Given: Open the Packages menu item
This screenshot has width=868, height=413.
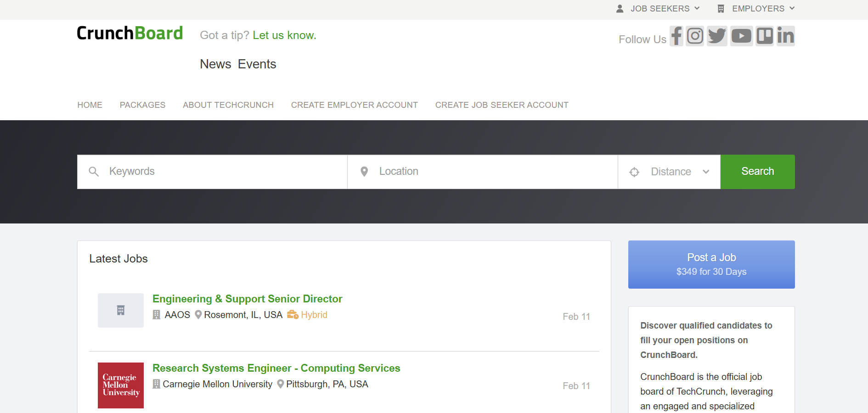Looking at the screenshot, I should pyautogui.click(x=142, y=105).
